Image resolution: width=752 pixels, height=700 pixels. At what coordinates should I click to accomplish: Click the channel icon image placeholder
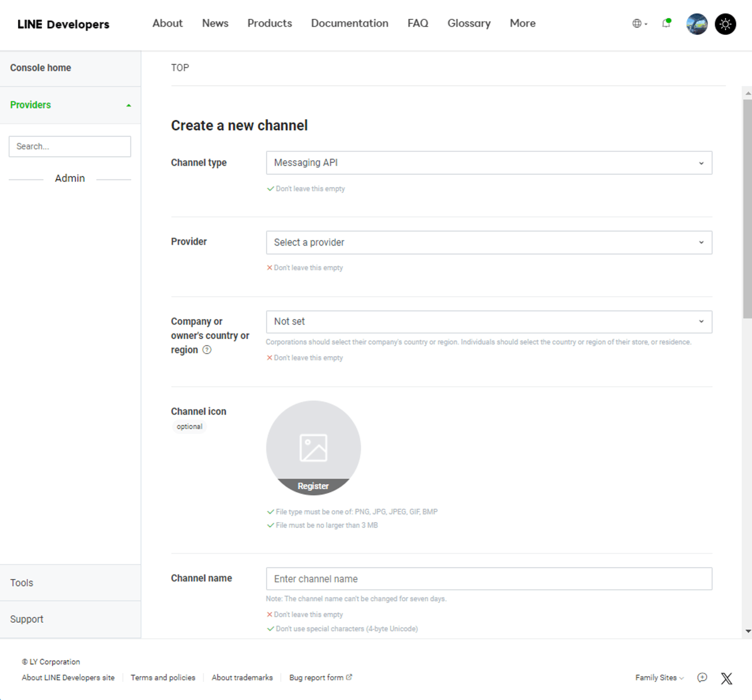(313, 448)
